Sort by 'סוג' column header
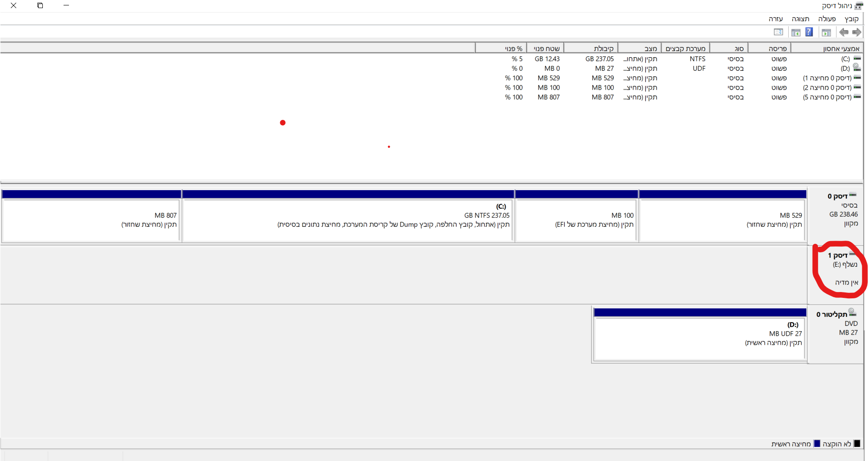The height and width of the screenshot is (461, 868). 729,48
